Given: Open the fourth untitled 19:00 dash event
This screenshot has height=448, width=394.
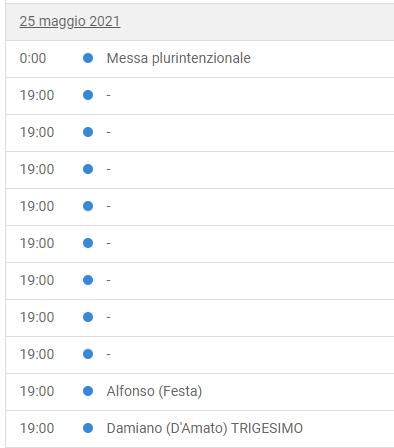Looking at the screenshot, I should click(108, 207).
